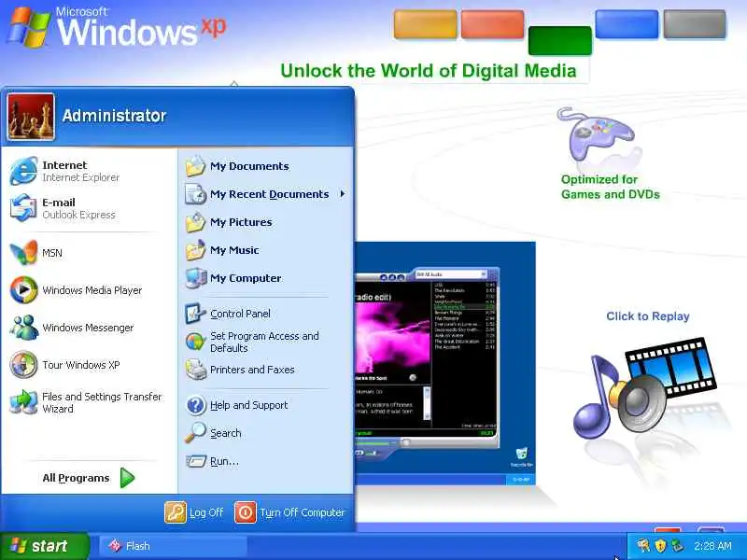Screen dimensions: 747x560
Task: Click the Log Off label
Action: (206, 512)
